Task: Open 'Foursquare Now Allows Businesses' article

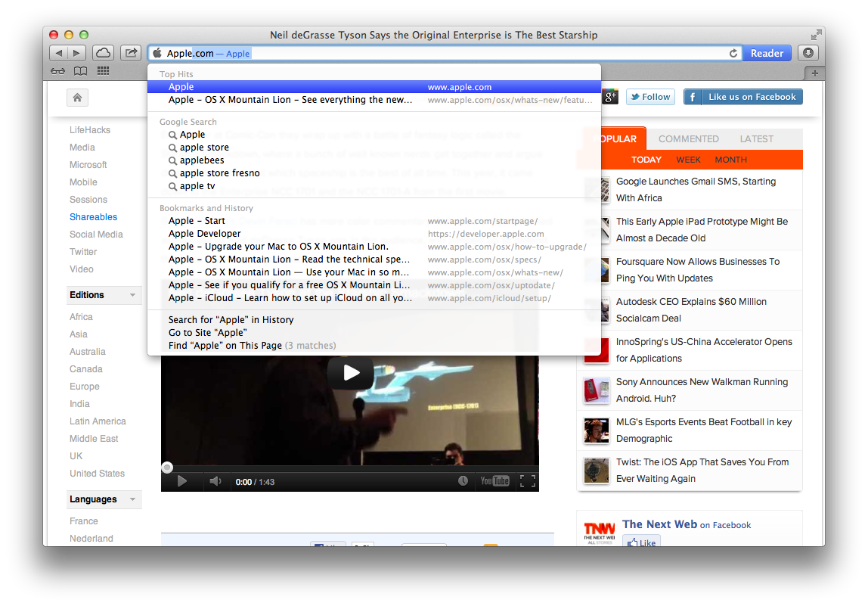Action: coord(697,270)
